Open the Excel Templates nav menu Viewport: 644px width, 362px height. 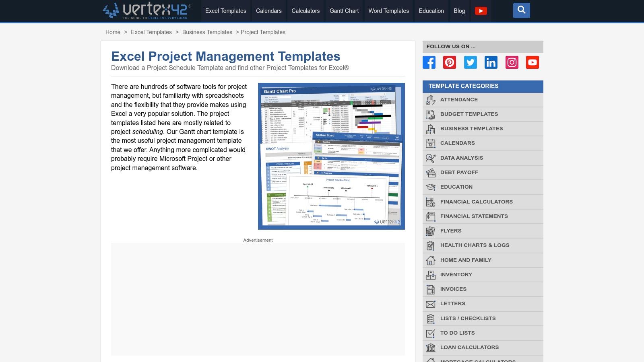click(226, 11)
